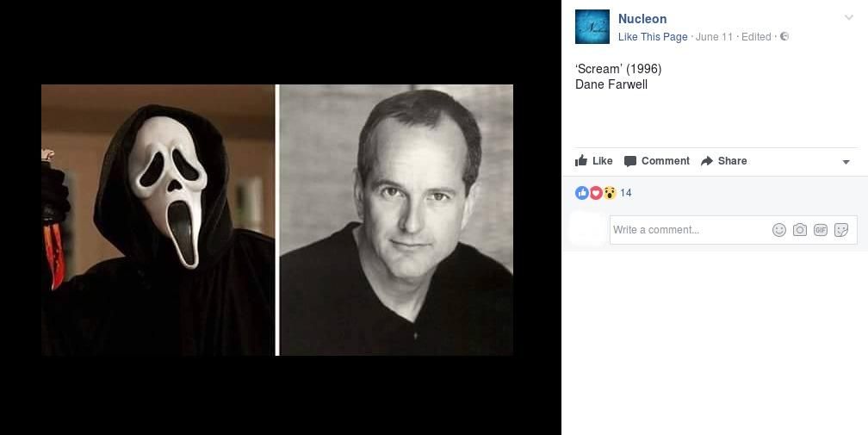Screen dimensions: 868x435
Task: Show the Edited post history
Action: click(756, 37)
